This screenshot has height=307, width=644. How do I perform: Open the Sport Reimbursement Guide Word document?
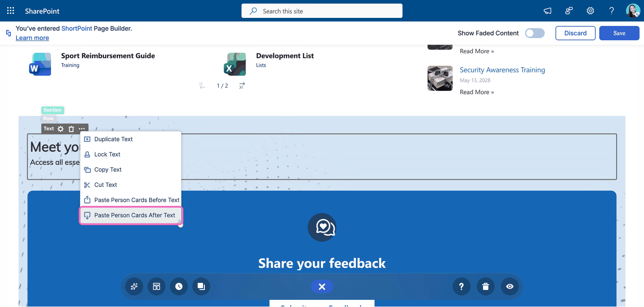tap(108, 56)
